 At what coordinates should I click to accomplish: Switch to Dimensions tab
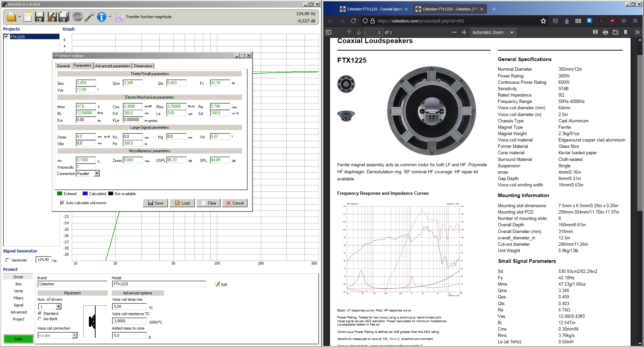click(143, 66)
